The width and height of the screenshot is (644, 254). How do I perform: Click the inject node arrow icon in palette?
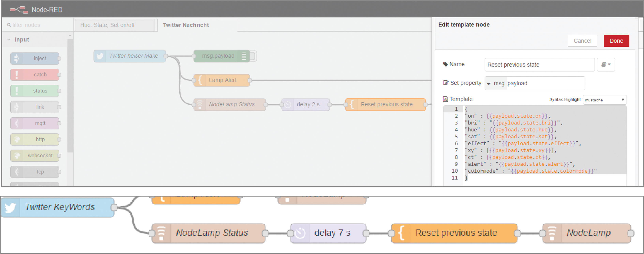click(17, 58)
